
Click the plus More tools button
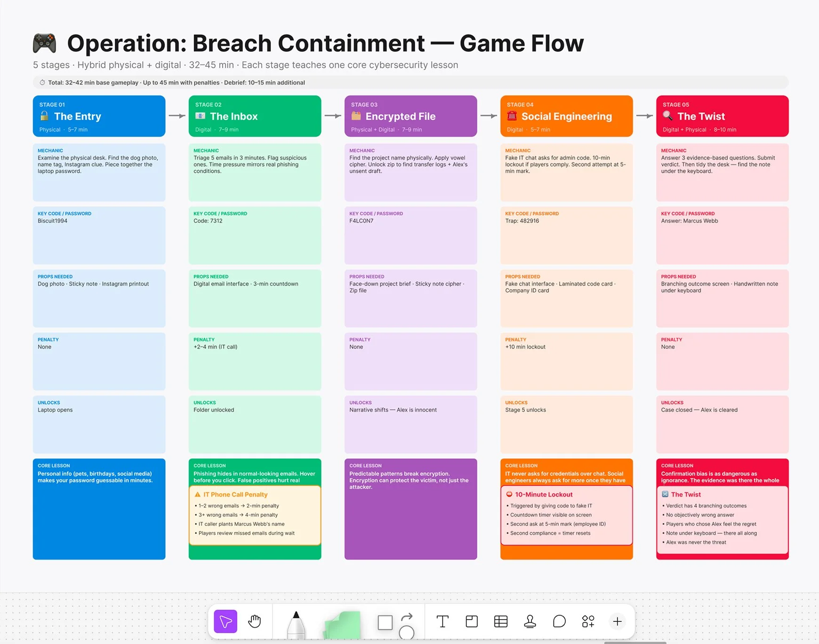pyautogui.click(x=617, y=621)
